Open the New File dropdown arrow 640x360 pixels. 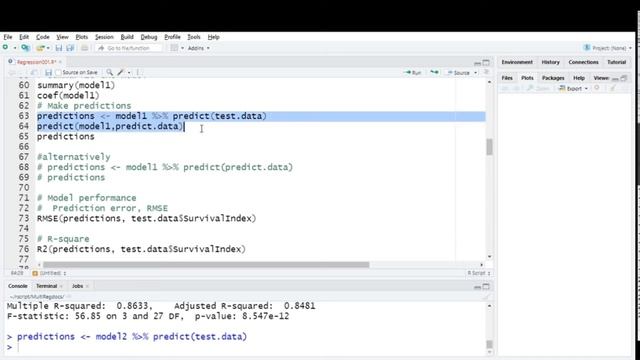click(15, 48)
